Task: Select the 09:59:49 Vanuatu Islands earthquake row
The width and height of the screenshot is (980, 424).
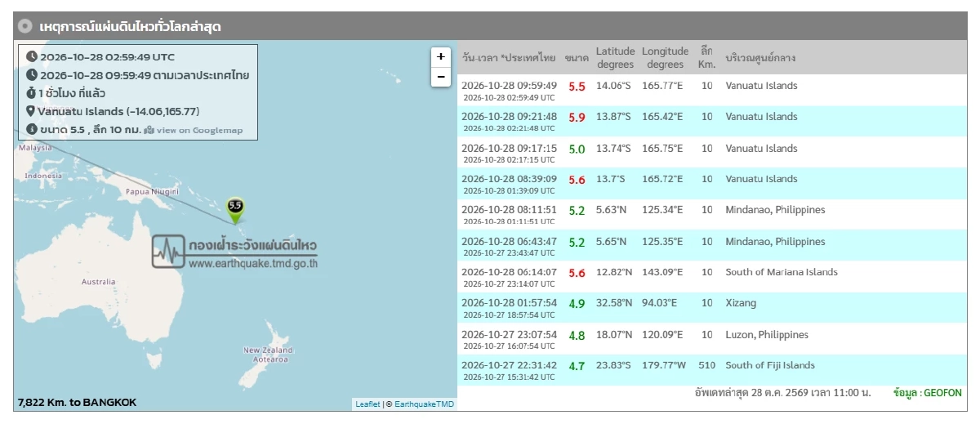Action: click(711, 90)
